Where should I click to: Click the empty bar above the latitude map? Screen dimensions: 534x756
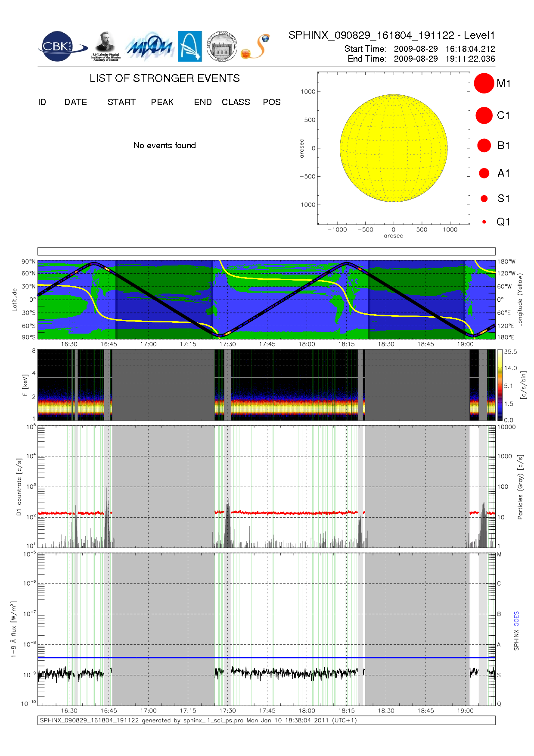(x=266, y=251)
